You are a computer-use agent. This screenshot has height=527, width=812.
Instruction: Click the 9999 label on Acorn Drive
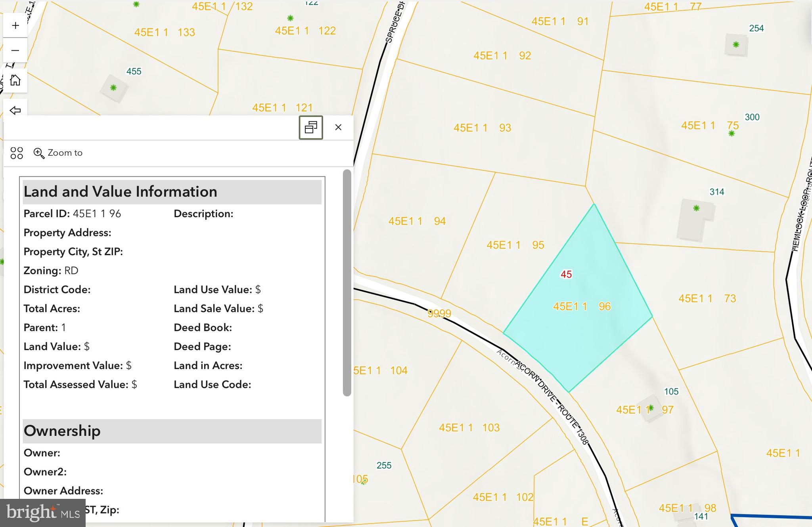pos(439,314)
